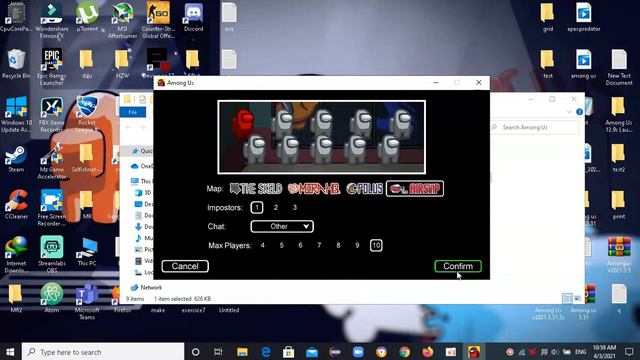Open Firefox from the taskbar
This screenshot has width=640, height=360.
428,352
